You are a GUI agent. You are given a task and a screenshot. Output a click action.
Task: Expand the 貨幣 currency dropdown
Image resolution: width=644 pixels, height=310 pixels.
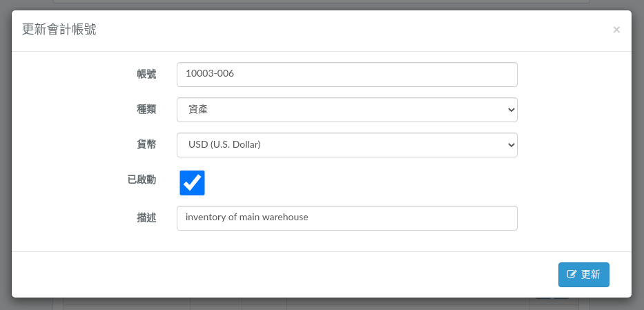click(x=347, y=145)
